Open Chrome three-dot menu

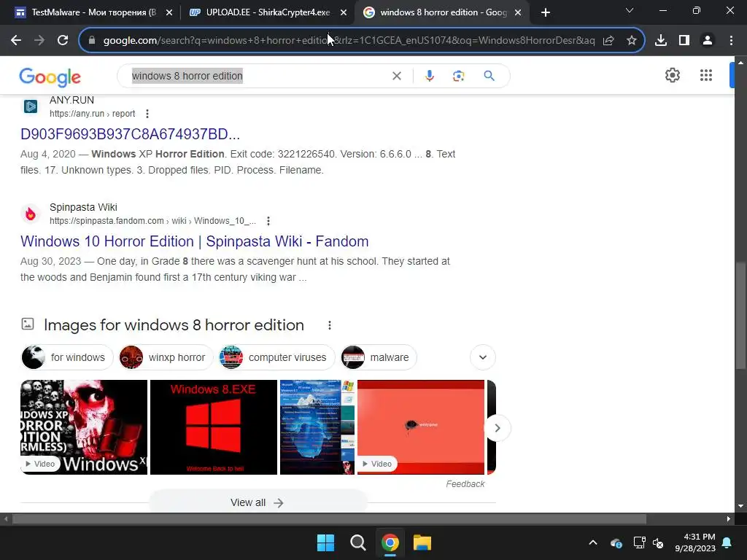coord(731,41)
